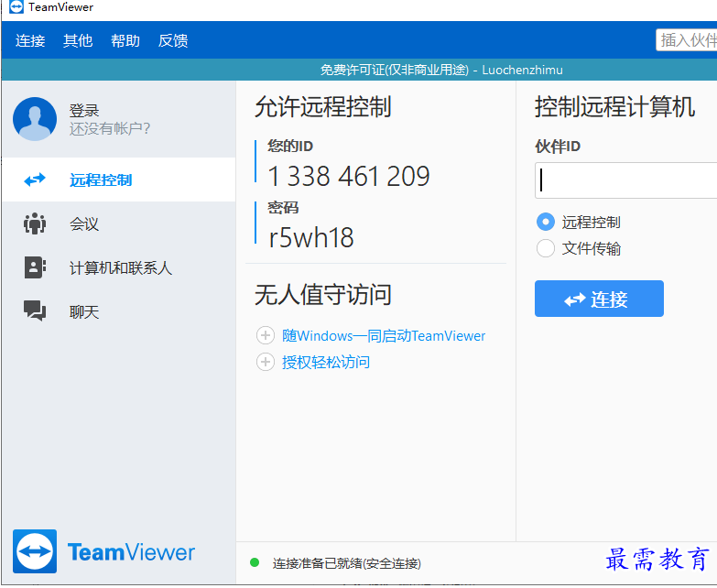
Task: Click the 无人值守访问 heading
Action: click(x=323, y=294)
